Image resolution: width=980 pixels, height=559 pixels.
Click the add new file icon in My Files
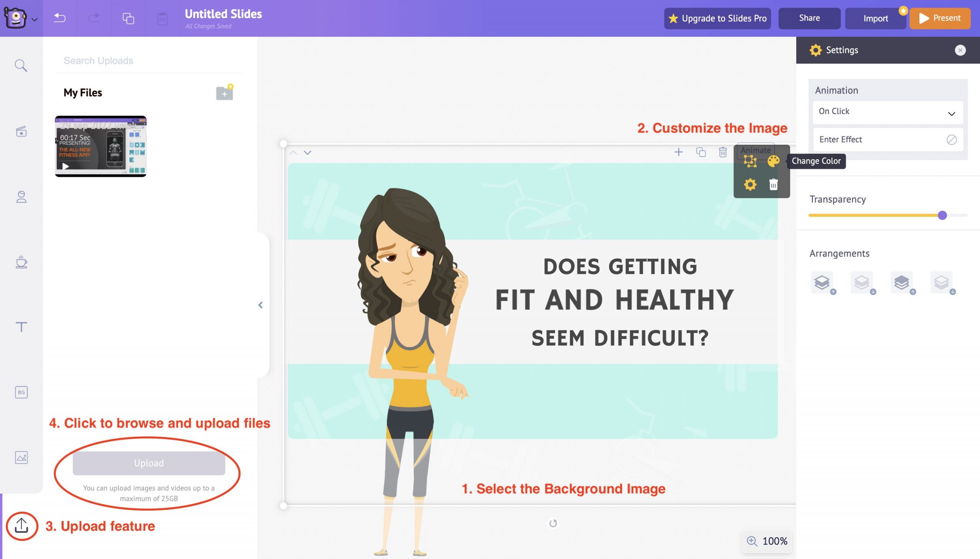[x=224, y=93]
